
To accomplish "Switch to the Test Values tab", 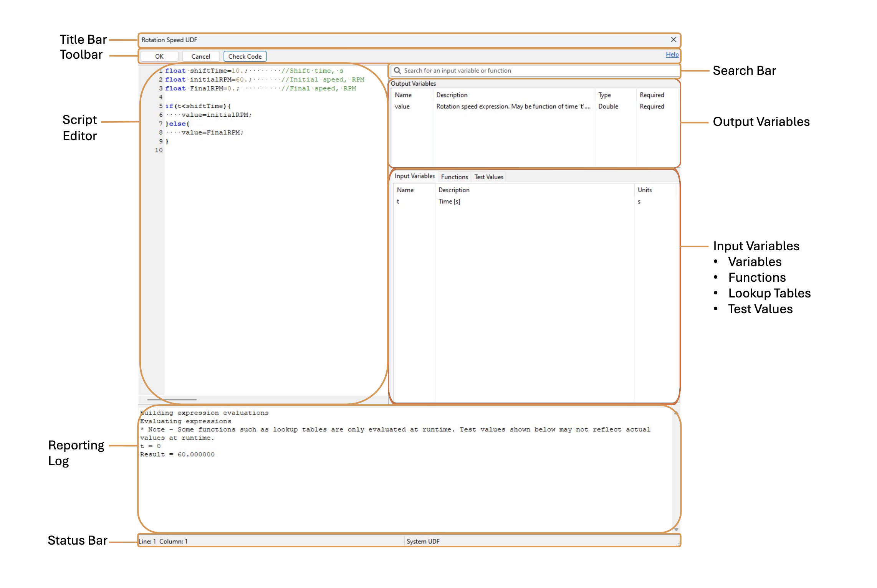I will (488, 177).
